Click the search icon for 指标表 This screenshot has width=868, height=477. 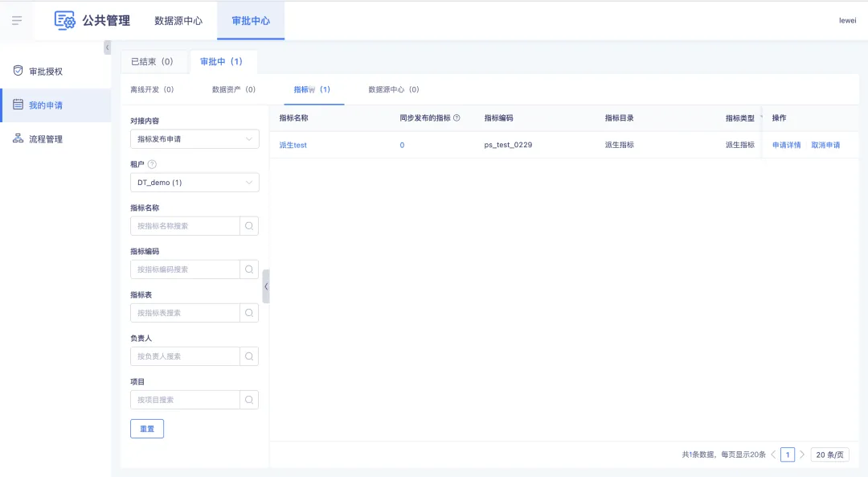tap(249, 313)
